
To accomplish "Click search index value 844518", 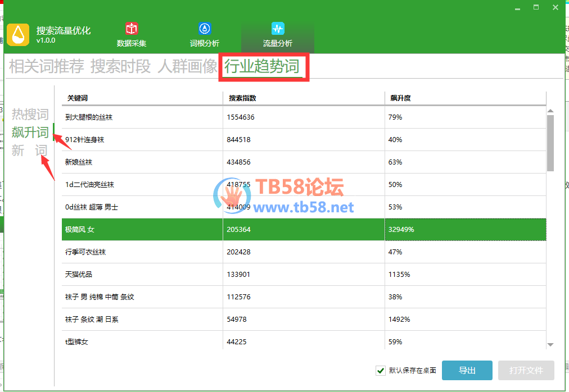I will (x=238, y=140).
